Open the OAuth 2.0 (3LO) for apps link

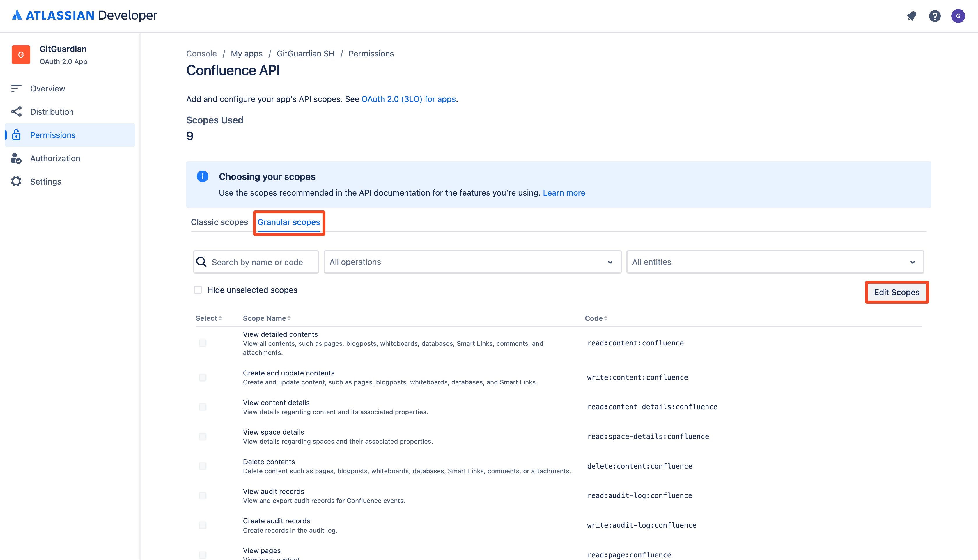click(408, 99)
